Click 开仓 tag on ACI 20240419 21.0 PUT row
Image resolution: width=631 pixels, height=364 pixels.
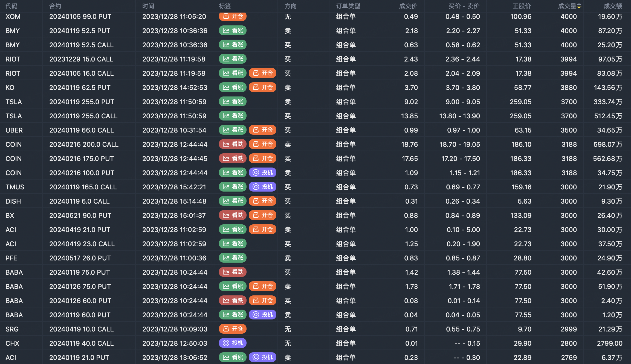pyautogui.click(x=262, y=229)
